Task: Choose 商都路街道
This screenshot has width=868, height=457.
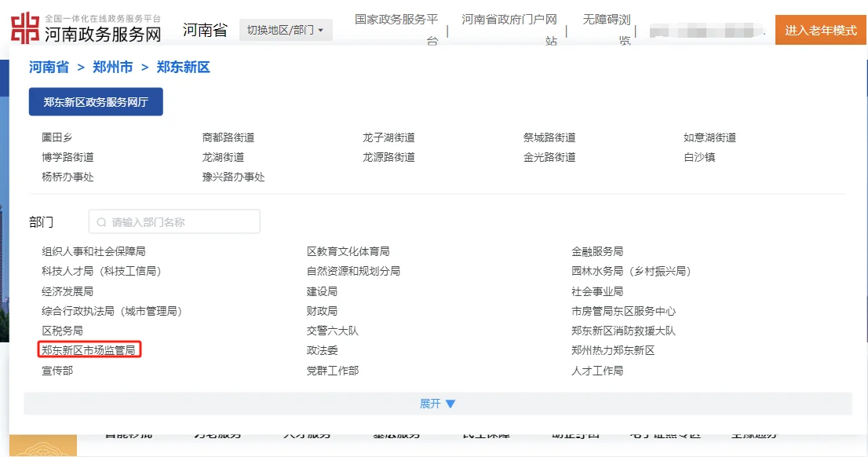Action: 228,137
